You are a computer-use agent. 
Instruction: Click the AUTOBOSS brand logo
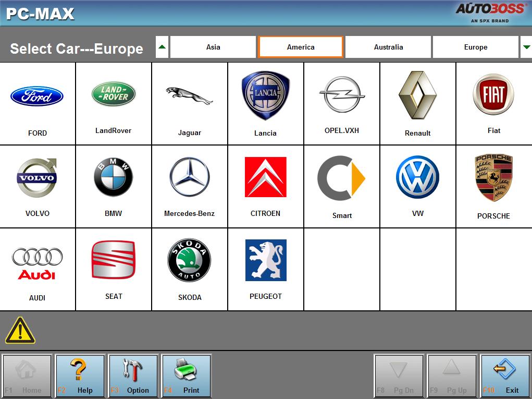pos(490,13)
